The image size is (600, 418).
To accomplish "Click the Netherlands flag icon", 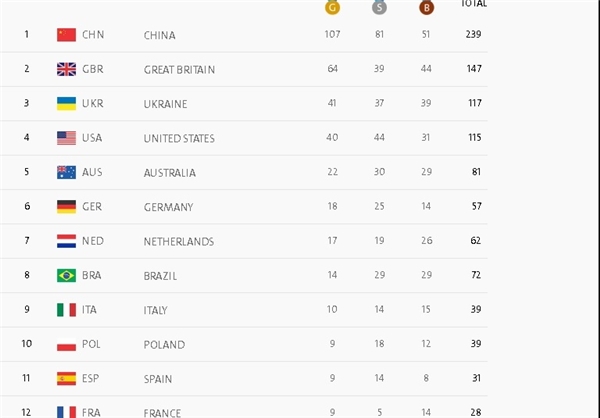I will [x=67, y=241].
